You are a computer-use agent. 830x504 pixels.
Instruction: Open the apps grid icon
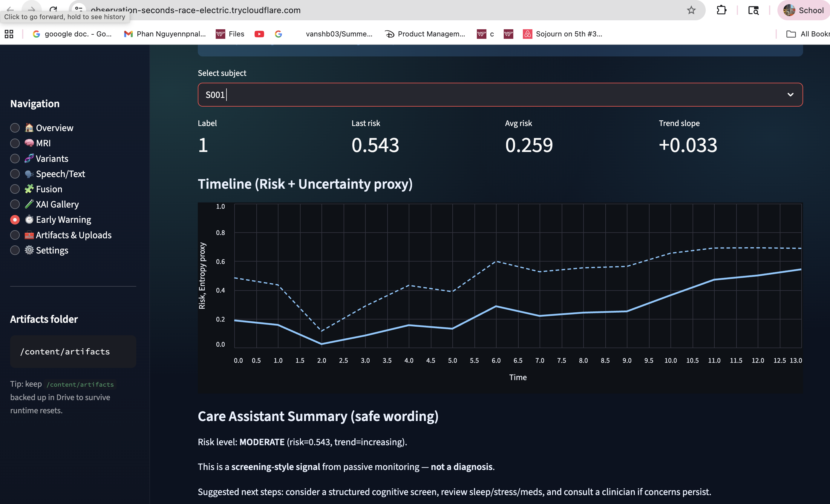9,34
